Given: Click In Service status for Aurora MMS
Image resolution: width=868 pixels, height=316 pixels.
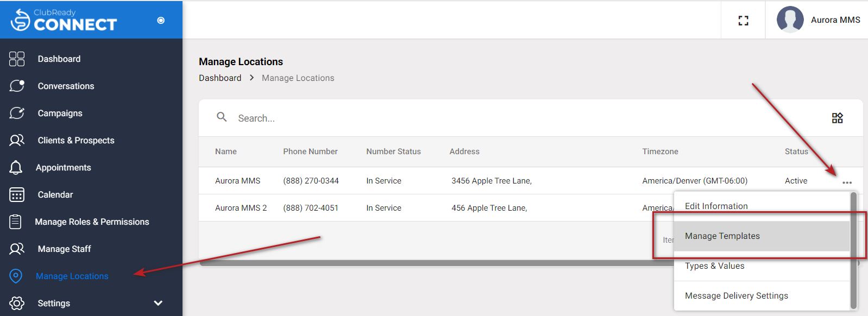Looking at the screenshot, I should click(x=384, y=181).
